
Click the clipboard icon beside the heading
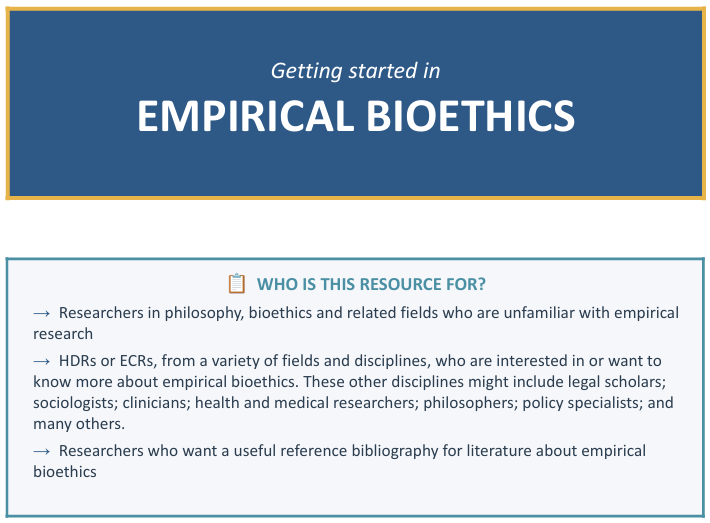[236, 283]
